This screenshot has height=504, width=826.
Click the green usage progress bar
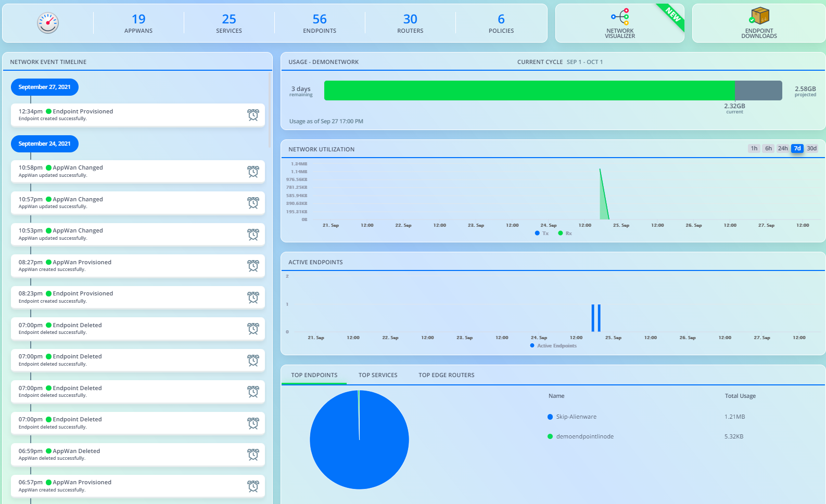(529, 91)
